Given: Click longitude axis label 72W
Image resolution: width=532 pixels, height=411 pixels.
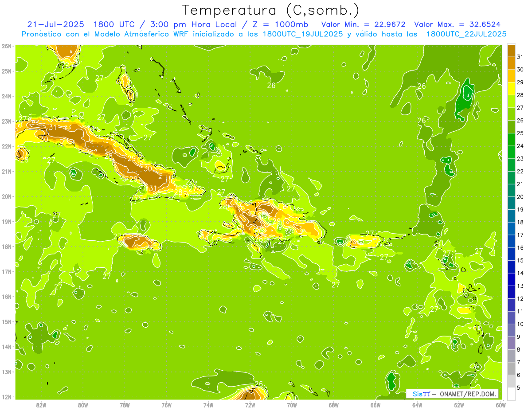Looking at the screenshot, I should (x=250, y=405).
